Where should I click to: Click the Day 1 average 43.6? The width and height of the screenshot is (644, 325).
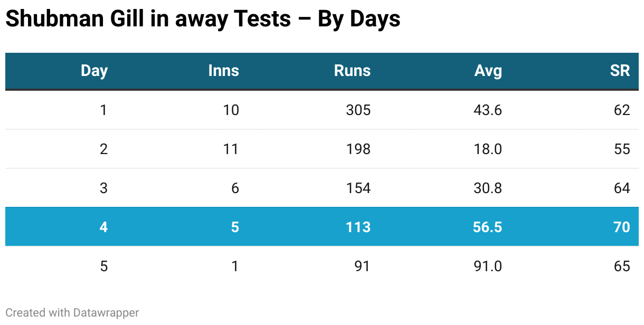[488, 110]
